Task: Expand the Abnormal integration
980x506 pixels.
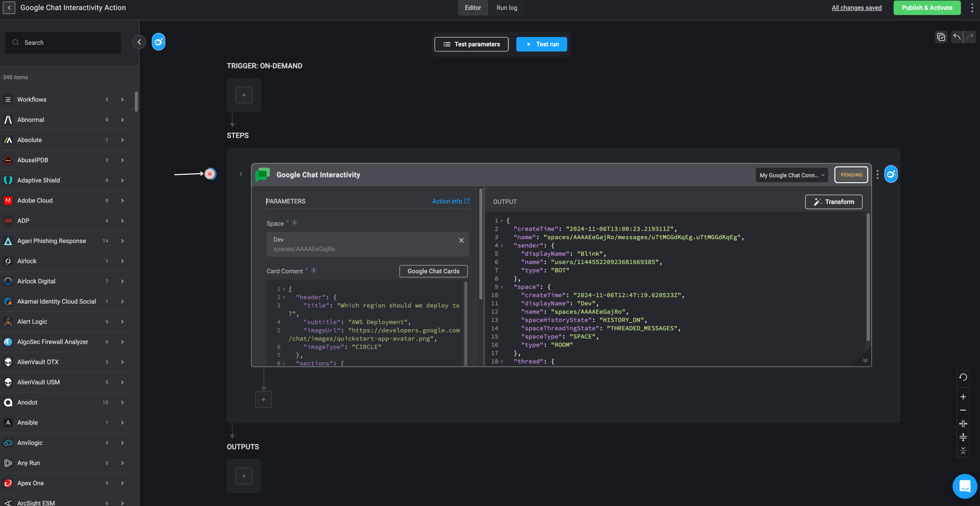Action: [x=122, y=119]
